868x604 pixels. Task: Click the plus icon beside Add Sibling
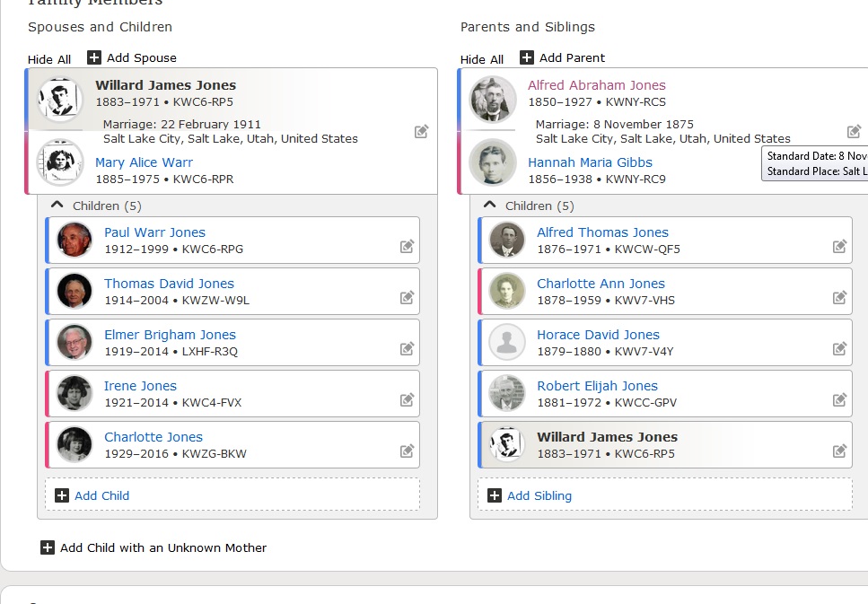tap(495, 495)
